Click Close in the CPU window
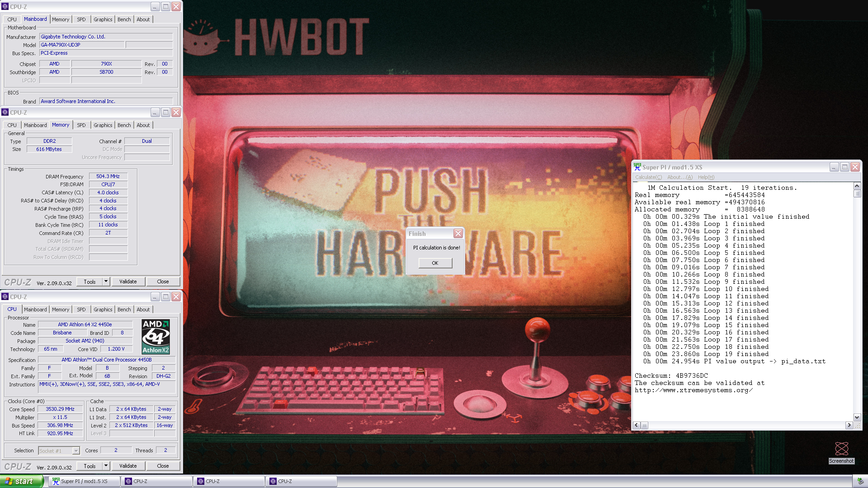 click(x=163, y=466)
